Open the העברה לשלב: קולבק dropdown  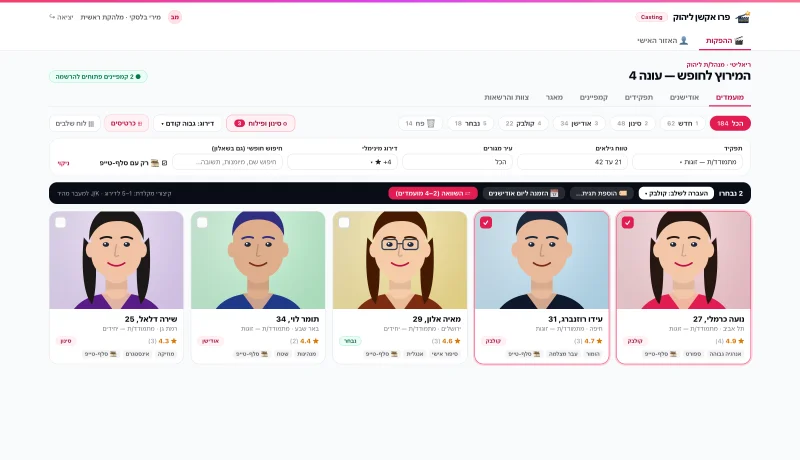coord(676,193)
